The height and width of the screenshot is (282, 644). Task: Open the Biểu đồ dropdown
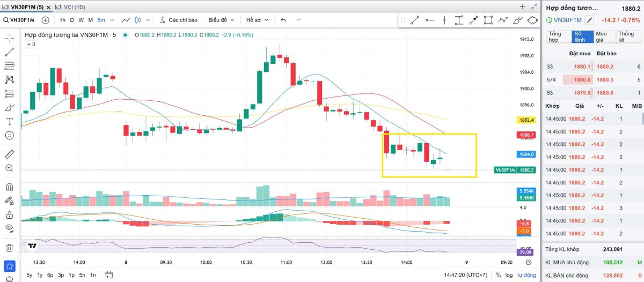tap(221, 20)
